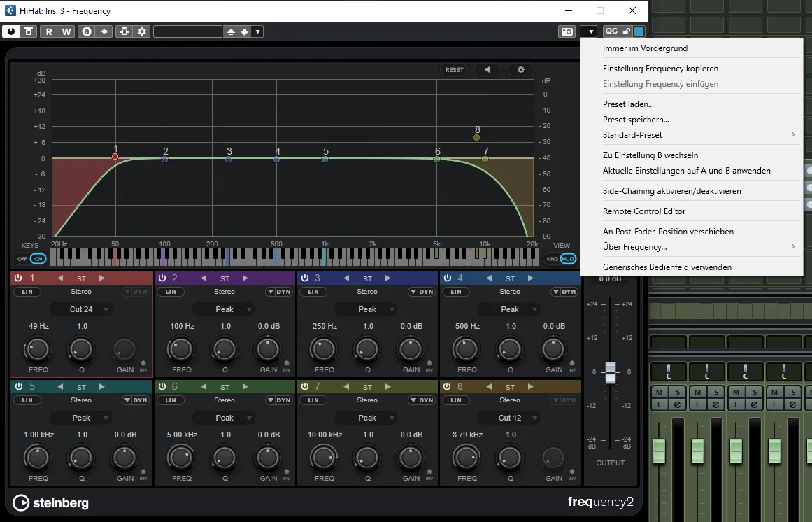Click the speaker audition icon above the EQ graph
Screen dimensions: 812x522
[x=487, y=69]
